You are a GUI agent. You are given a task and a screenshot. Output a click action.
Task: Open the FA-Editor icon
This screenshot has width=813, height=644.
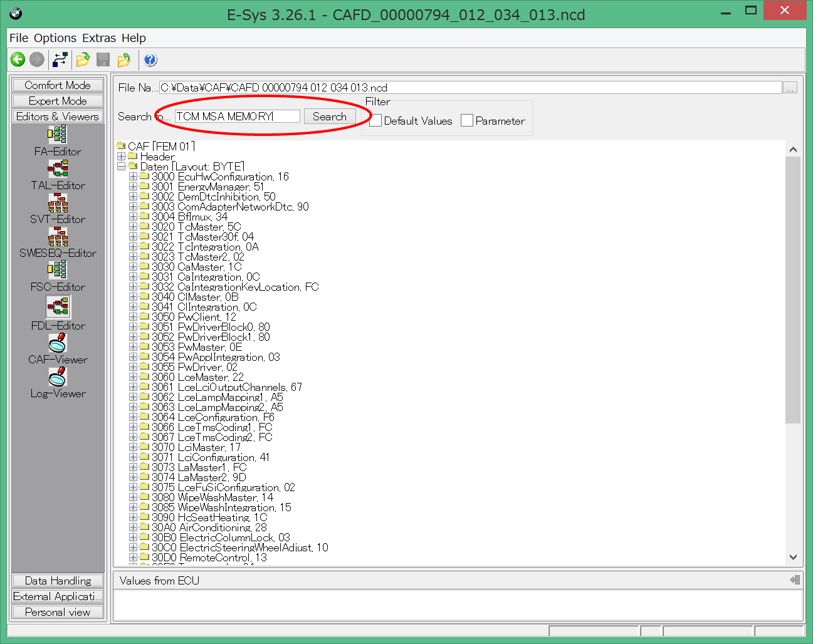coord(58,135)
